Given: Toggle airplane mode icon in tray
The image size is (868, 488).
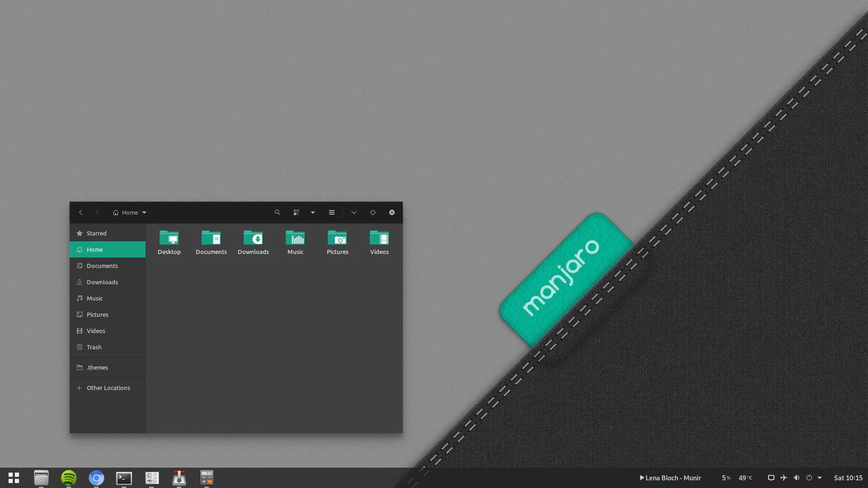Looking at the screenshot, I should tap(784, 478).
